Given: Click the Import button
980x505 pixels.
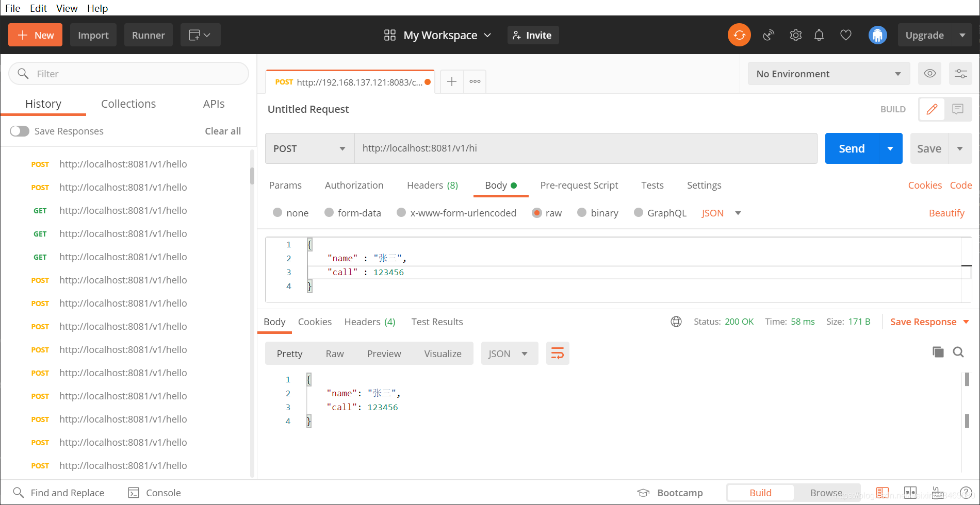Looking at the screenshot, I should [93, 35].
